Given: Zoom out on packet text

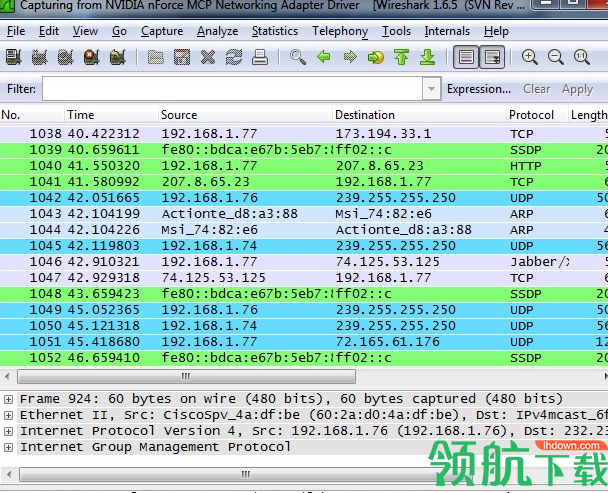Looking at the screenshot, I should point(556,57).
